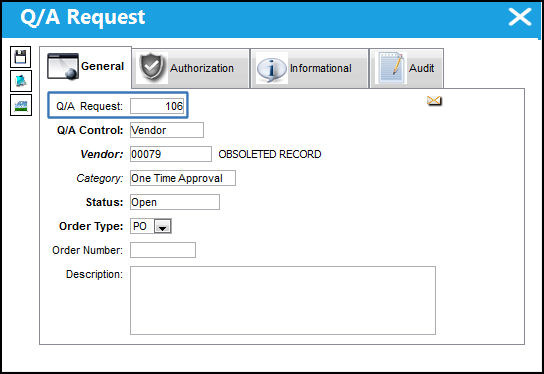This screenshot has width=544, height=374.
Task: Click the email envelope icon
Action: point(434,101)
